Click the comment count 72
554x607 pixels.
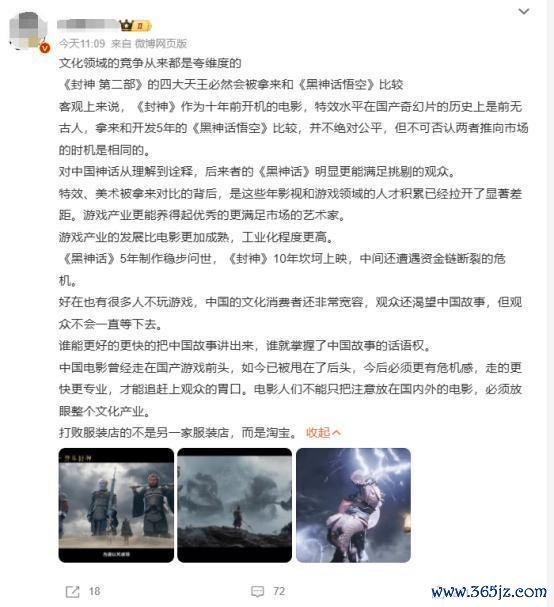click(x=279, y=592)
